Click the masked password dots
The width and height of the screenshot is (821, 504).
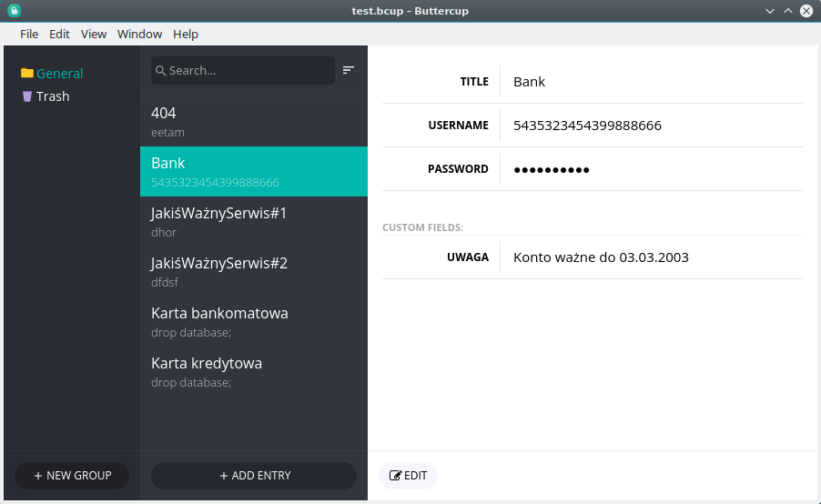click(x=552, y=169)
